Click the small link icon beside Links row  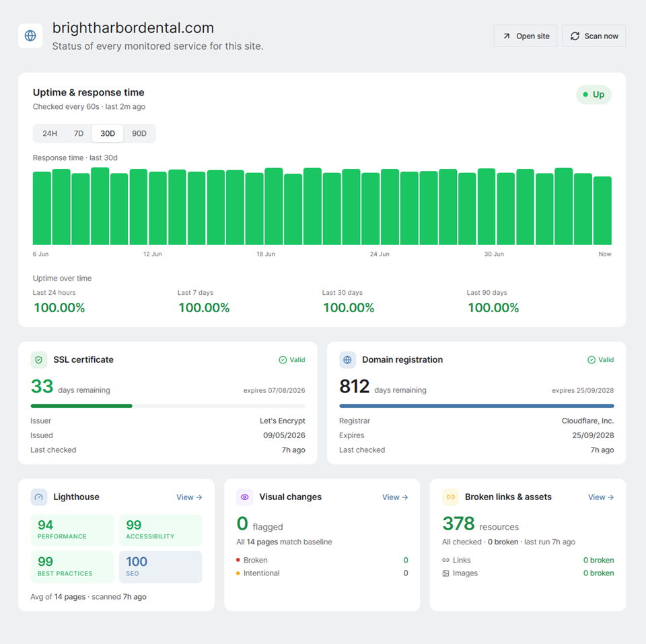(445, 560)
